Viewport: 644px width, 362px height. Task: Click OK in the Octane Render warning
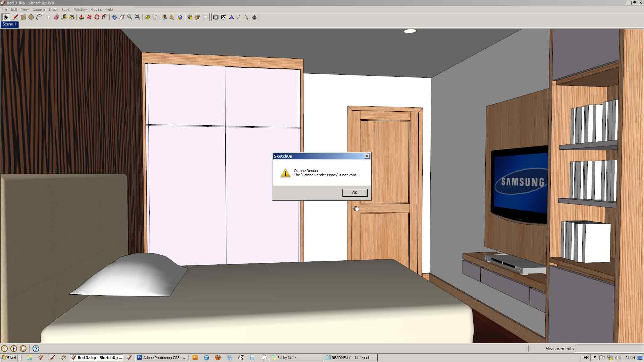[x=355, y=193]
